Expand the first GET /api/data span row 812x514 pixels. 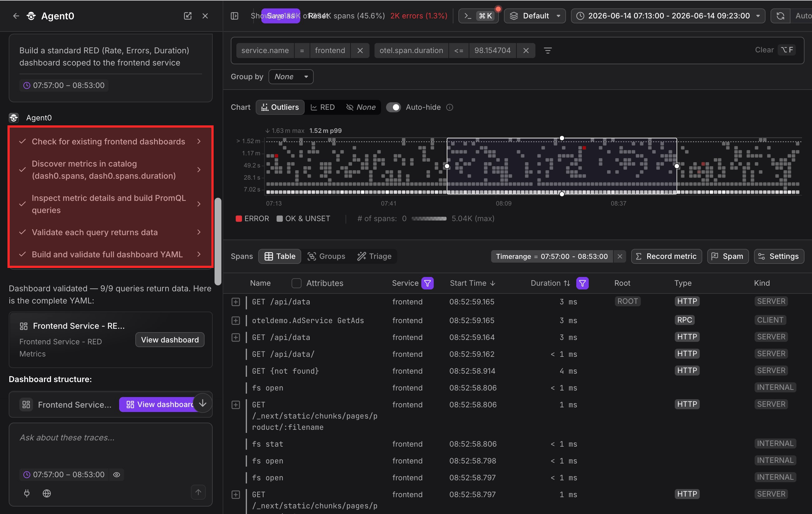(236, 302)
